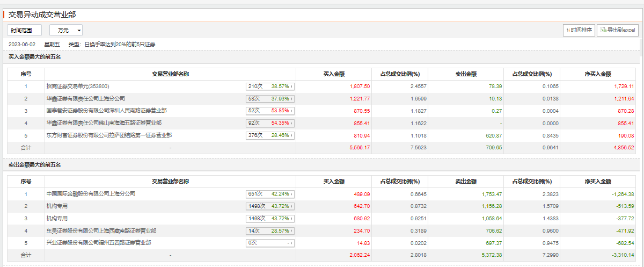Click buy amount 1,807.50

pos(360,86)
